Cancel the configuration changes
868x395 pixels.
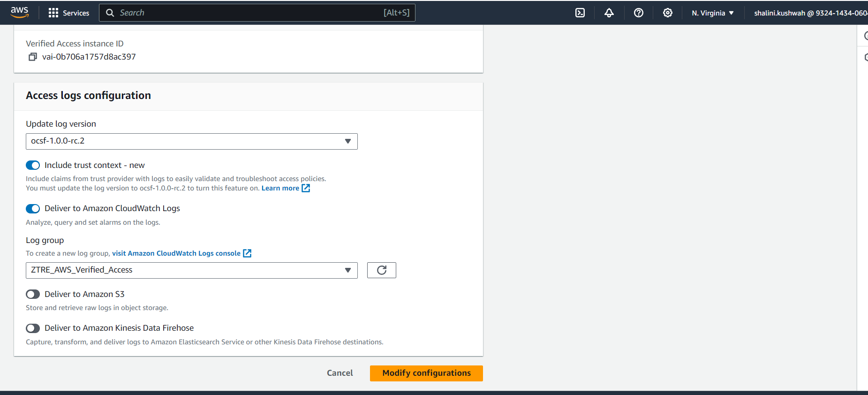(340, 373)
